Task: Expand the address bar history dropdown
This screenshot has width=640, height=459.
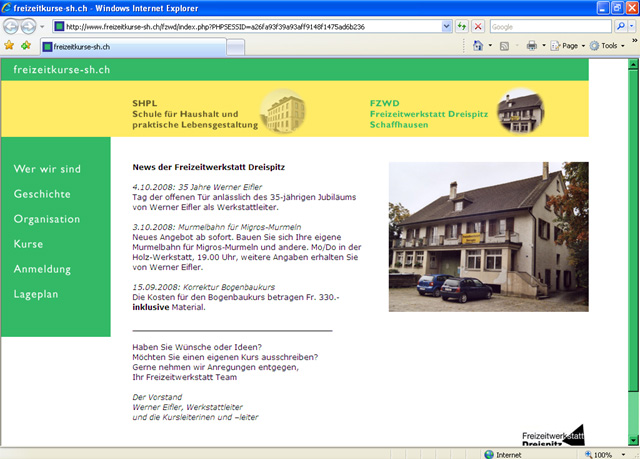Action: pyautogui.click(x=445, y=26)
